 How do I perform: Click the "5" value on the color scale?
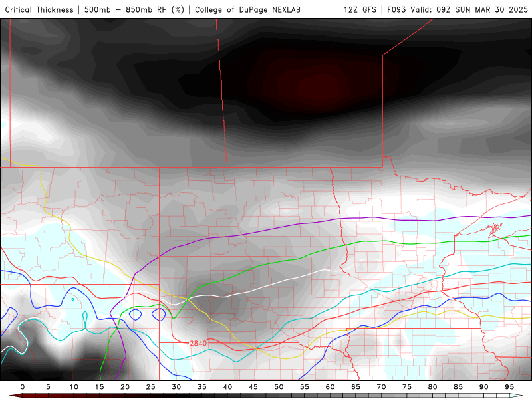pos(48,387)
